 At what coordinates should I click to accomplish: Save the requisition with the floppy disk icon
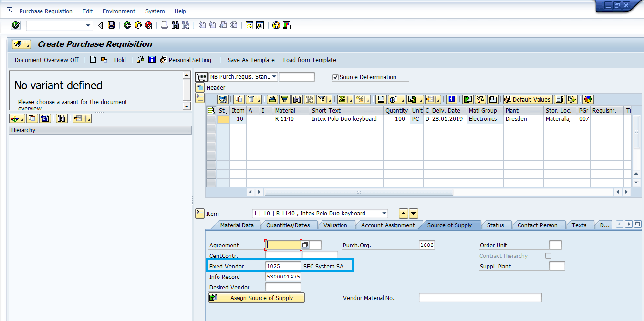[x=111, y=25]
